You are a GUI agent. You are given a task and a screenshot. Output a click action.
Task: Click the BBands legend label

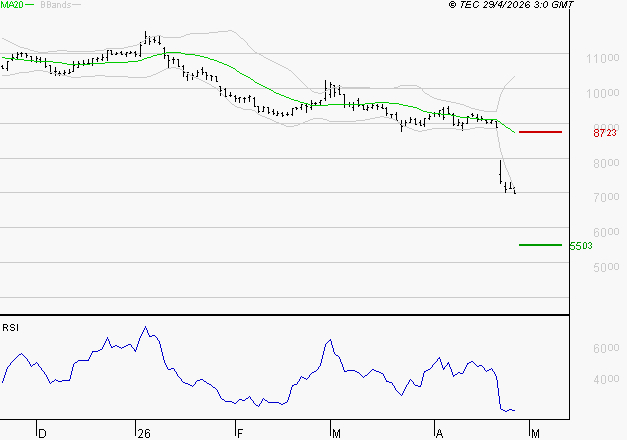[x=56, y=5]
